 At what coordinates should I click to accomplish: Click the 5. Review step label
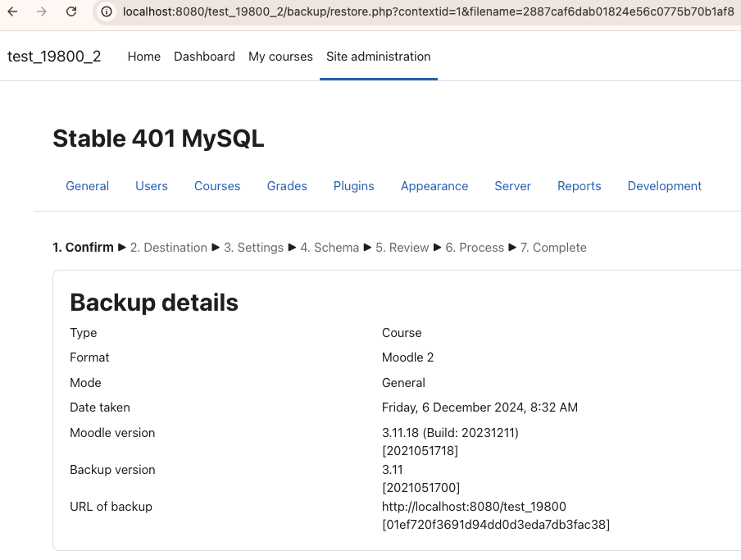click(402, 247)
